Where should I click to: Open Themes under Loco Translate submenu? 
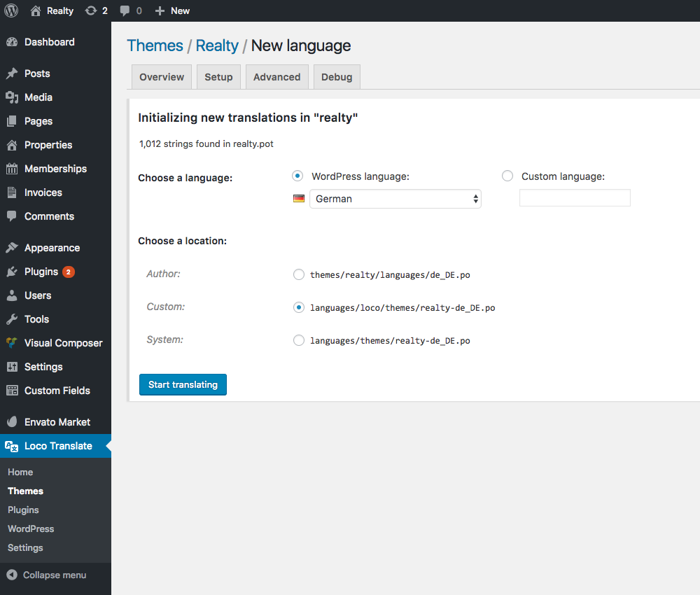pos(25,491)
